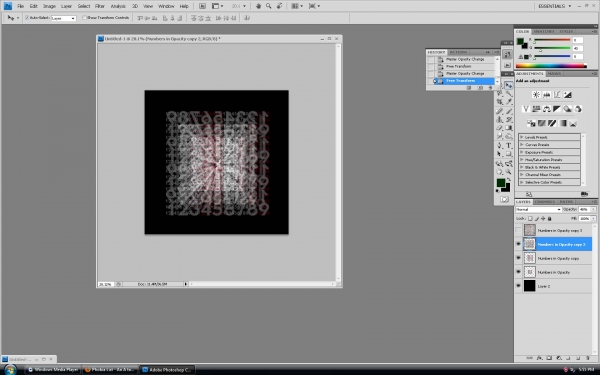Open the Auto-Select Layer dropdown

pyautogui.click(x=64, y=18)
